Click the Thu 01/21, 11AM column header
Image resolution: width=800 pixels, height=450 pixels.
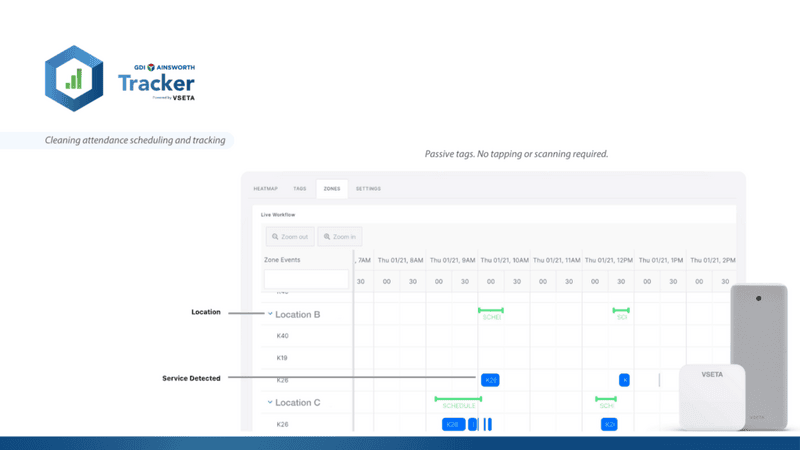click(x=557, y=260)
